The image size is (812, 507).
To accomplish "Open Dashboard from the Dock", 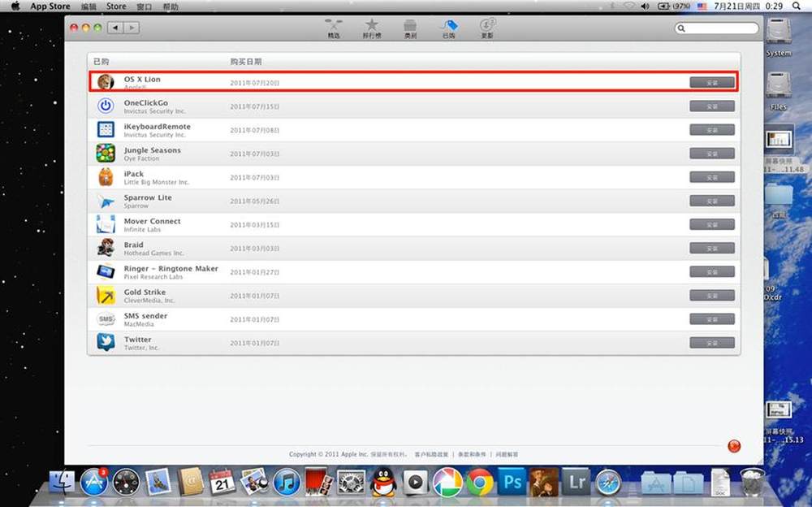I will (x=126, y=482).
